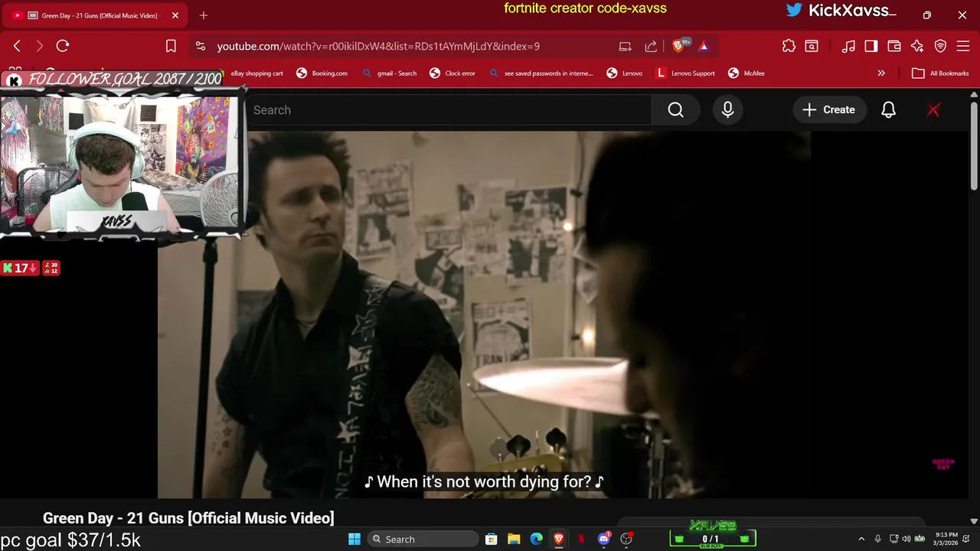
Task: Start voice search with microphone
Action: coord(727,110)
